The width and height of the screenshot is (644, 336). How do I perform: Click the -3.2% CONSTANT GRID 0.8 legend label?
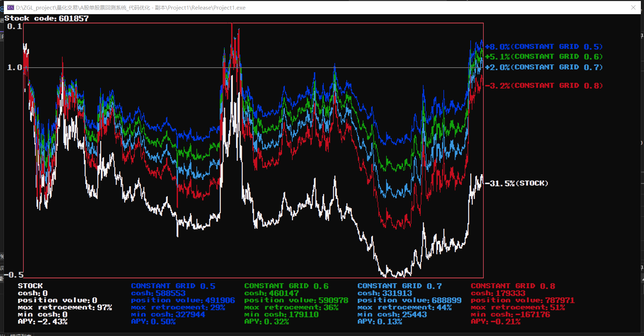(x=544, y=86)
